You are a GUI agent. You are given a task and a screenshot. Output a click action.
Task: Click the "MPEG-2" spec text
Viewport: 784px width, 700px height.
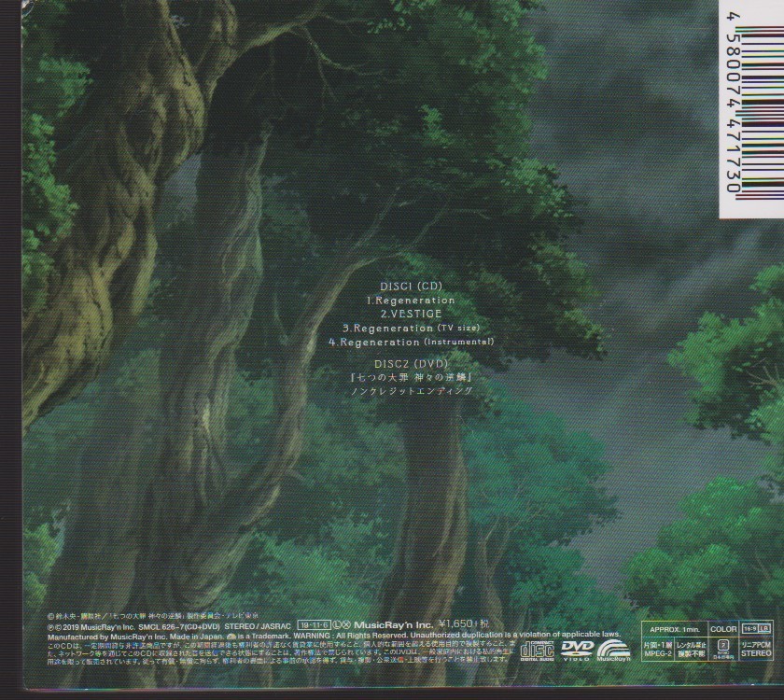(658, 653)
